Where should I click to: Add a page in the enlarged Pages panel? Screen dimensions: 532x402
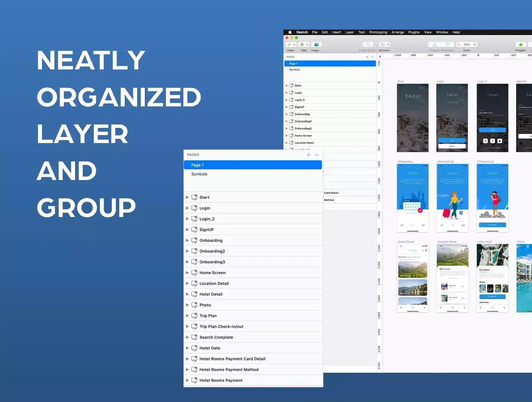309,155
